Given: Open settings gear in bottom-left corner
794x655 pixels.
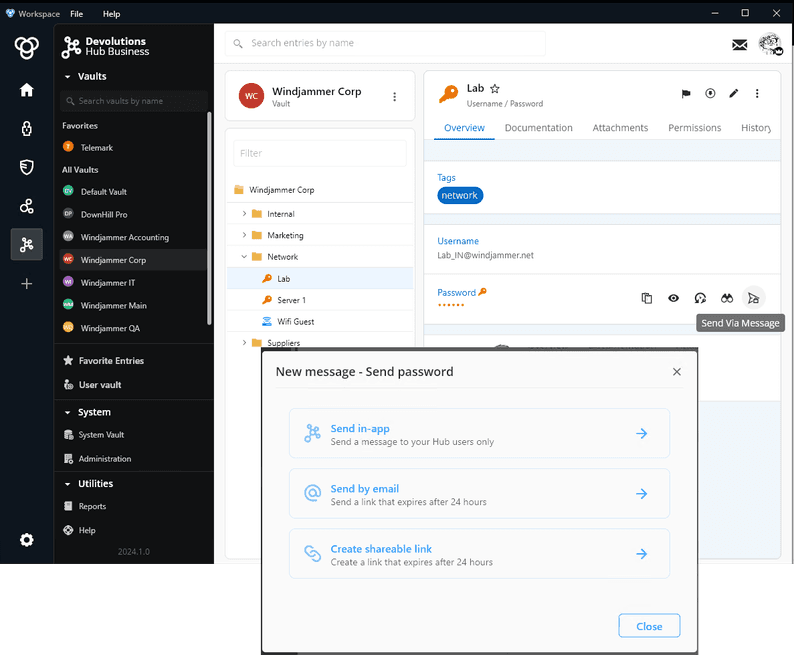Looking at the screenshot, I should pyautogui.click(x=27, y=540).
